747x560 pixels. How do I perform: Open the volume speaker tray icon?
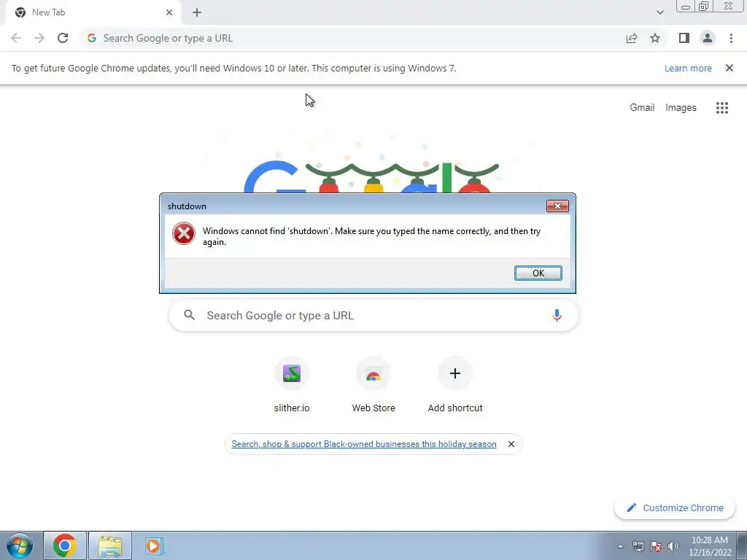click(673, 546)
